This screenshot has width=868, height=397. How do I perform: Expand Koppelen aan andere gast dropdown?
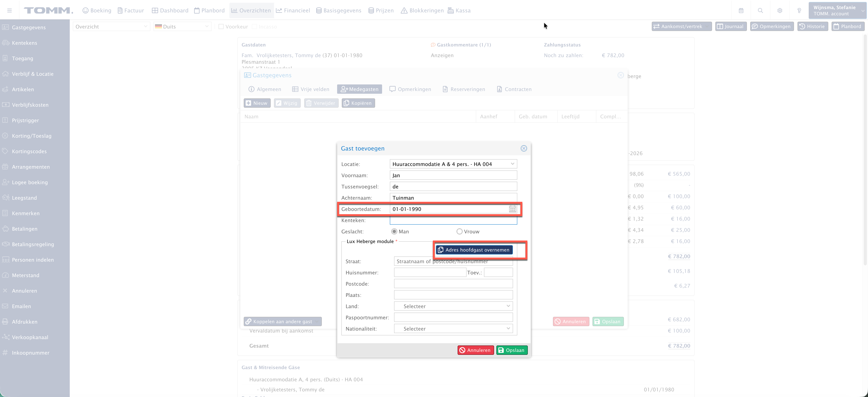317,322
